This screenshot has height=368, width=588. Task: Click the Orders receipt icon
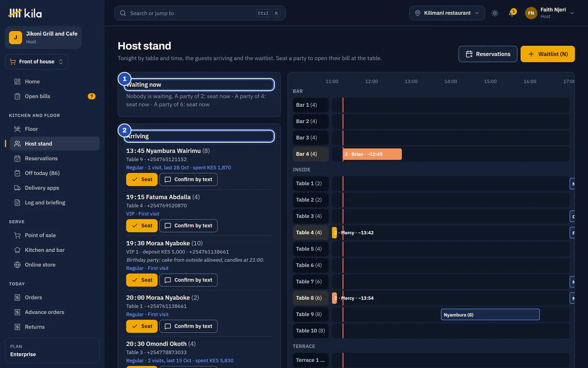pyautogui.click(x=17, y=297)
